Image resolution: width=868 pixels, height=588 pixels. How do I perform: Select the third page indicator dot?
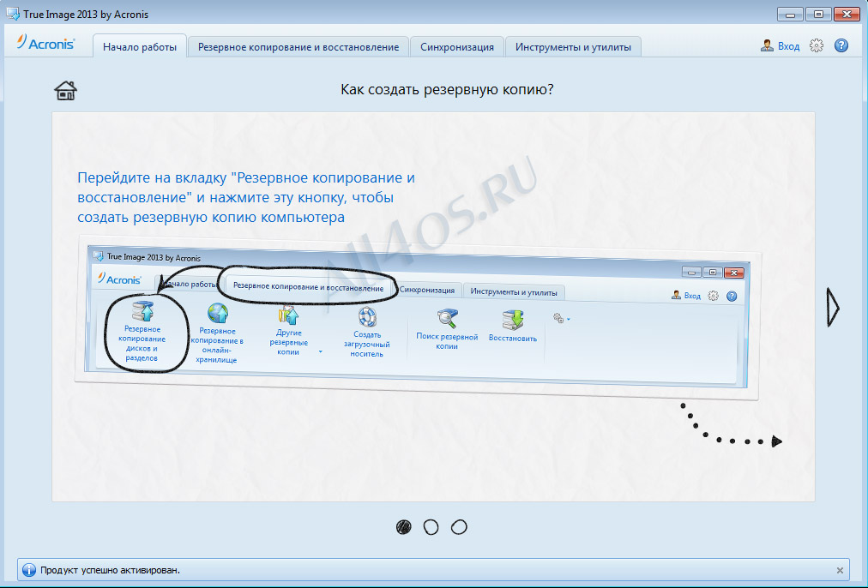[459, 527]
